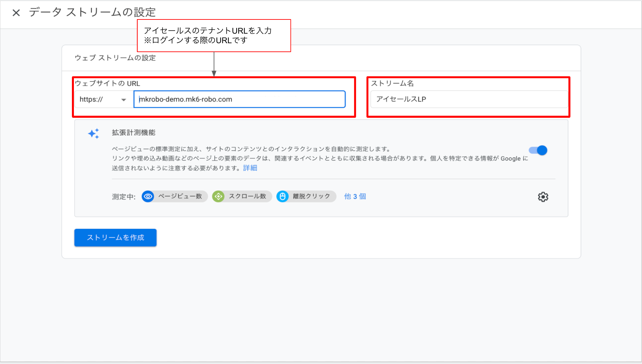Select the スクロール数 chip label
This screenshot has width=642, height=364.
247,197
